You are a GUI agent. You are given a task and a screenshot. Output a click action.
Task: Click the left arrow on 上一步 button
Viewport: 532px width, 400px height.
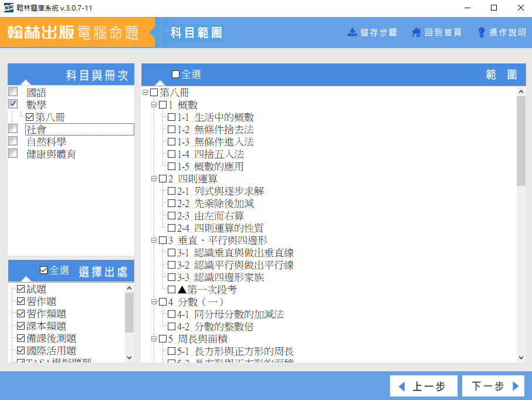[x=402, y=387]
